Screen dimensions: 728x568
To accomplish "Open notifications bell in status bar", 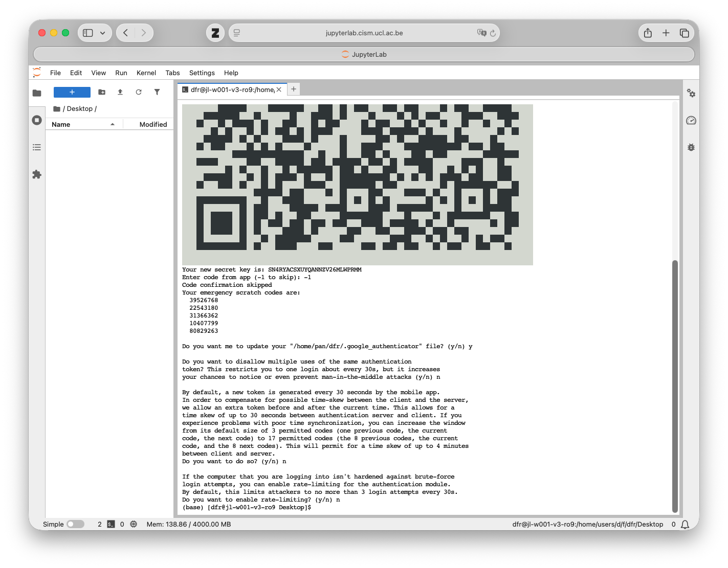I will click(x=685, y=525).
